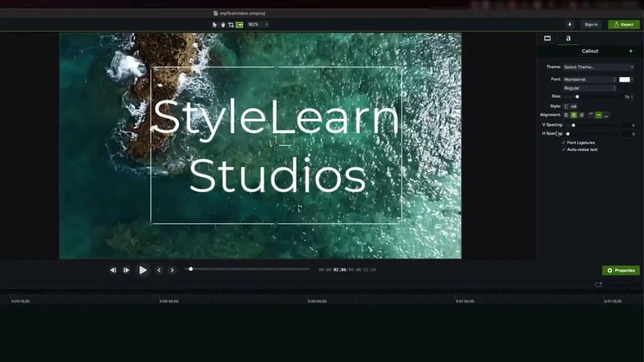Jump to next clip with right chevron

pyautogui.click(x=172, y=270)
